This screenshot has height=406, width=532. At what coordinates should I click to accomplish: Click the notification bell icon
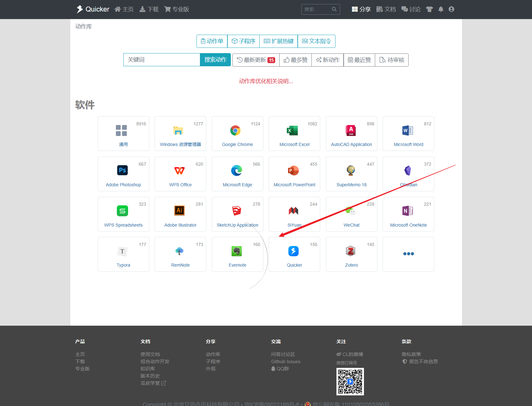[441, 9]
